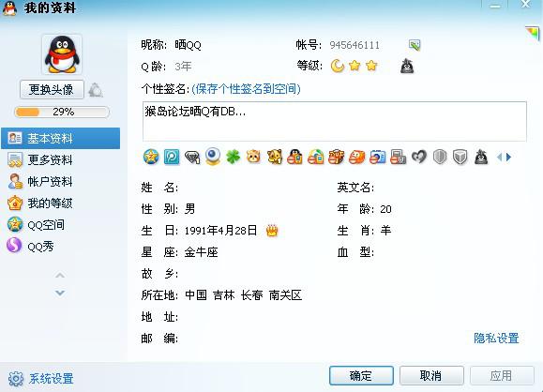Open the QQ camera album icon
Image resolution: width=543 pixels, height=392 pixels.
click(x=377, y=158)
